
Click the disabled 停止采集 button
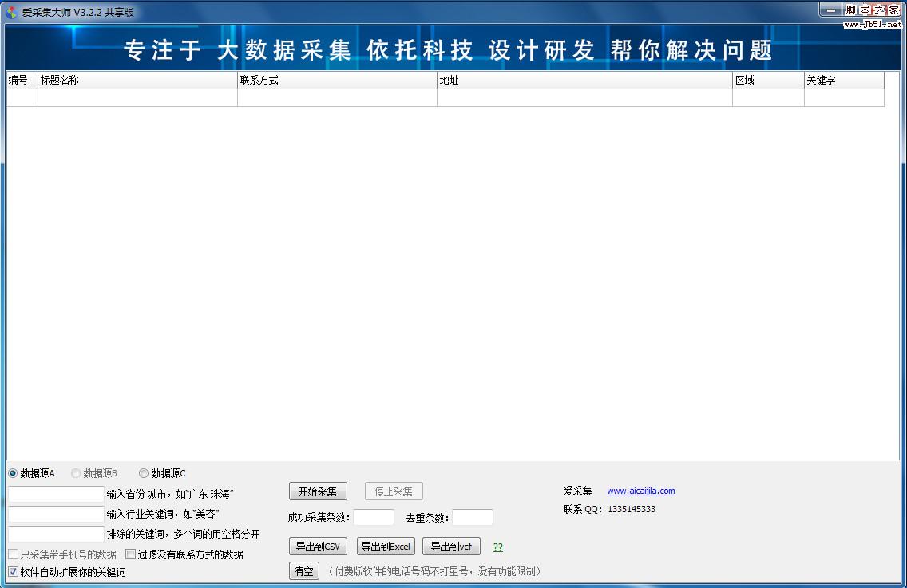click(x=393, y=491)
